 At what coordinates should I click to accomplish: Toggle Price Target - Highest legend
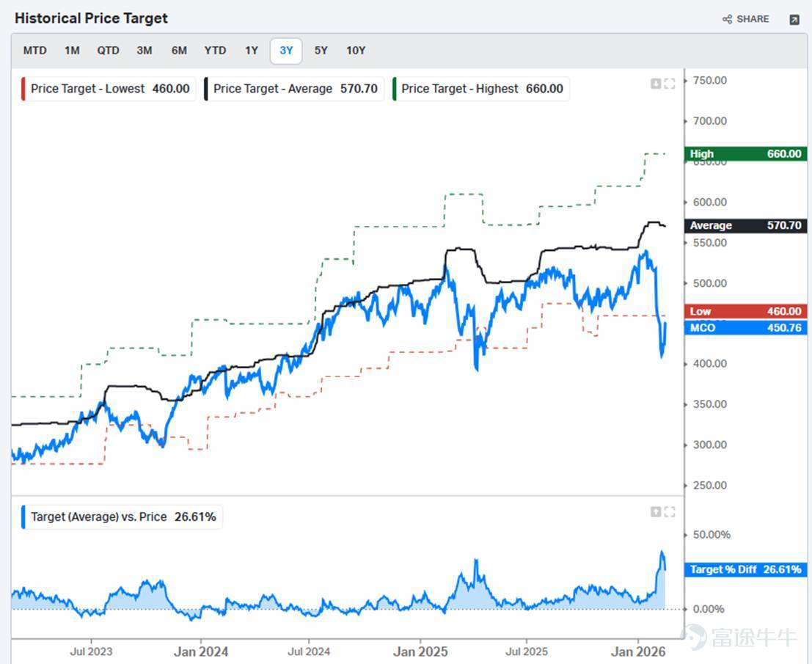(480, 89)
